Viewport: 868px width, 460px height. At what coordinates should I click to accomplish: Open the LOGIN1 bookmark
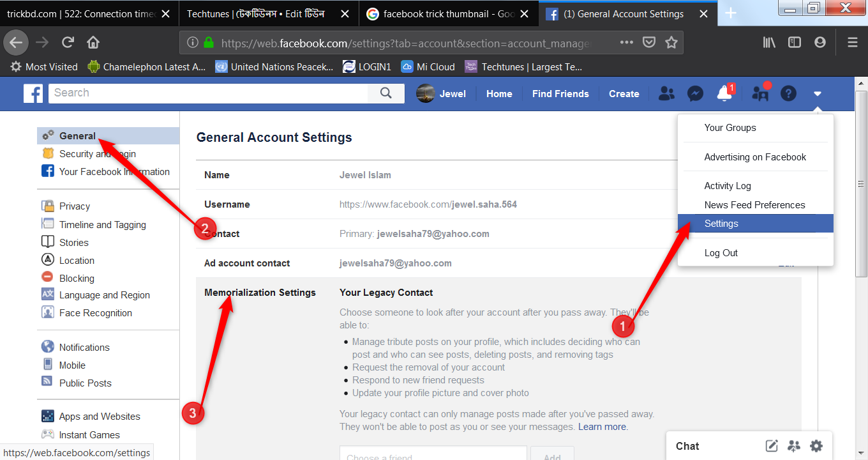tap(367, 66)
